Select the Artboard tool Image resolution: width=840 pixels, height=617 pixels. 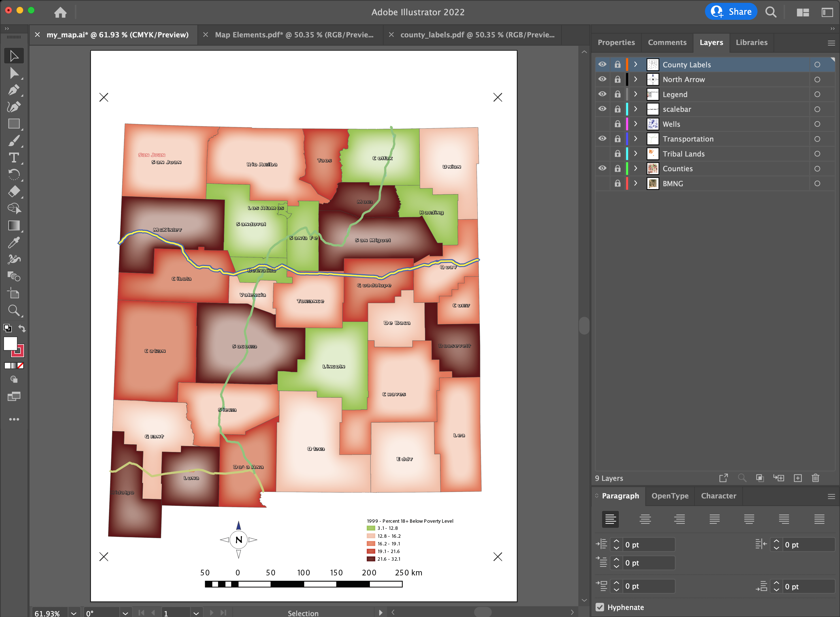point(14,293)
